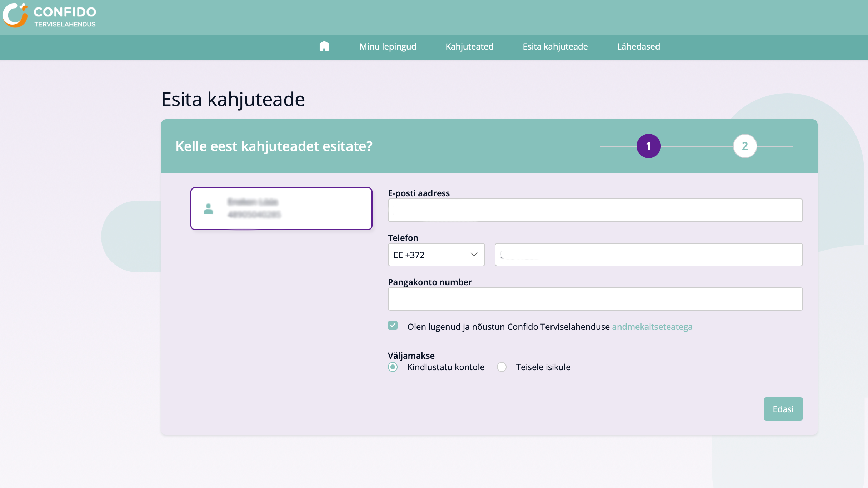Open Minu lepingud menu item
The height and width of the screenshot is (488, 868).
(x=388, y=46)
